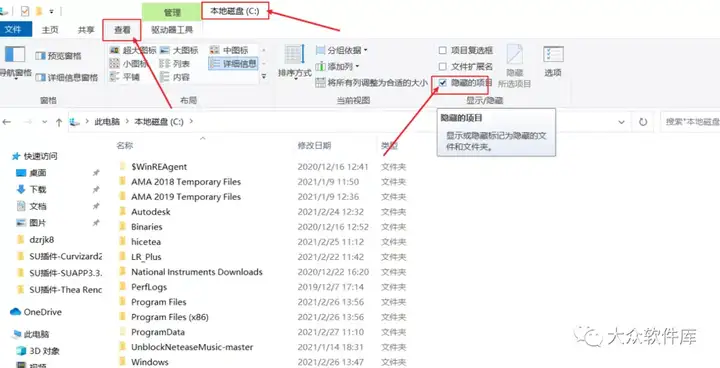Choose 超大图标 layout
This screenshot has height=368, width=720.
[x=133, y=50]
